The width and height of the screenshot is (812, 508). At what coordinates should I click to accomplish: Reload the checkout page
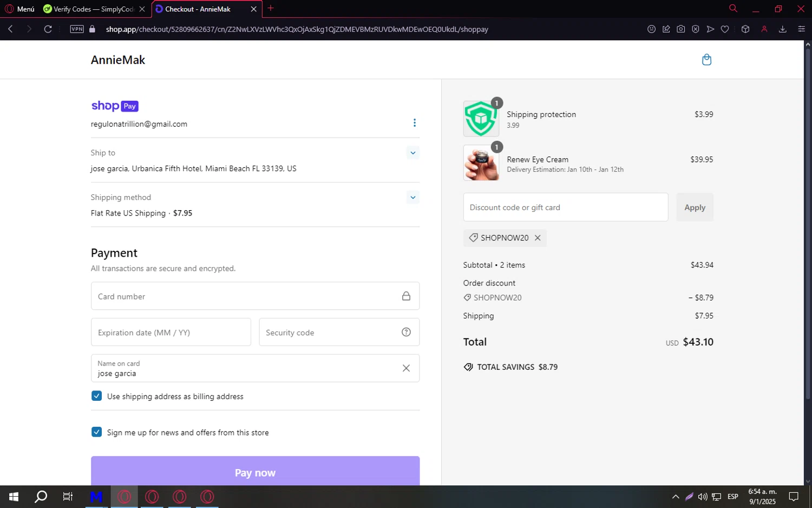(48, 29)
